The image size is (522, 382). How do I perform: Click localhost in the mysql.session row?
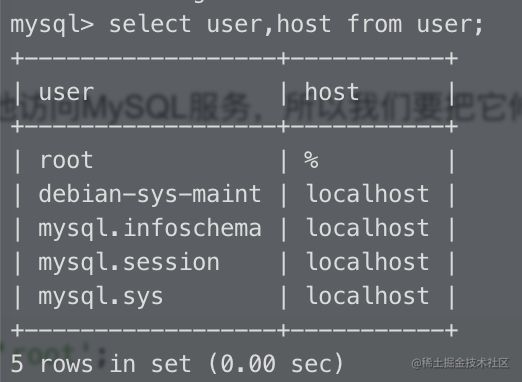[368, 261]
